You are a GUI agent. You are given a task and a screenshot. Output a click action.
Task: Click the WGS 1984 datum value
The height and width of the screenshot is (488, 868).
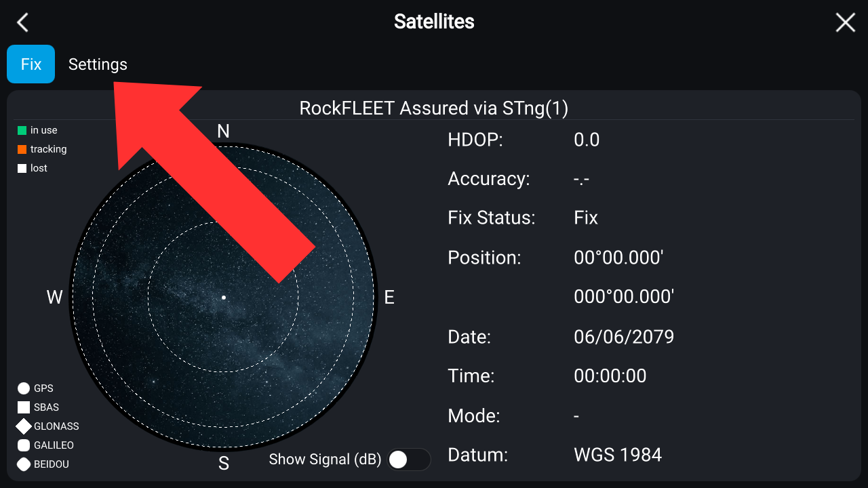pyautogui.click(x=617, y=454)
